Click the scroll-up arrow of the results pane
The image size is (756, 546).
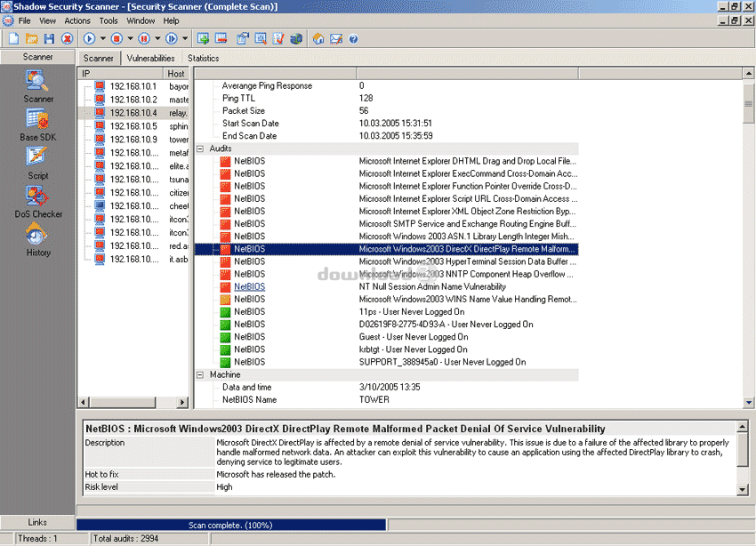[748, 74]
